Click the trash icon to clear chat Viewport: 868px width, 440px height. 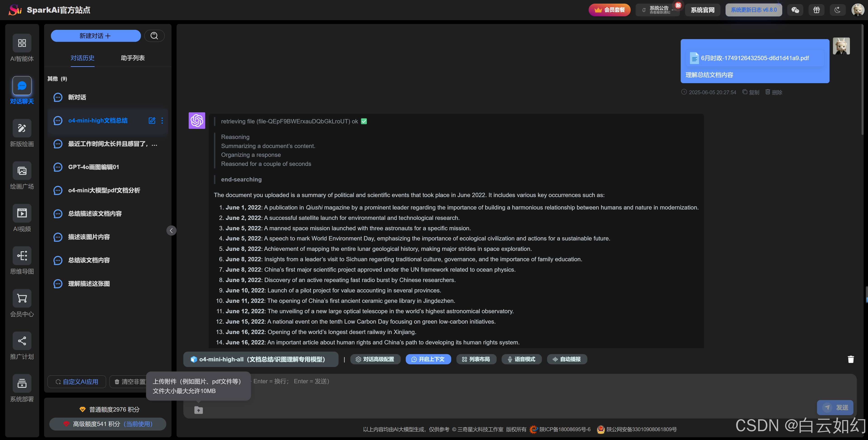coord(851,359)
